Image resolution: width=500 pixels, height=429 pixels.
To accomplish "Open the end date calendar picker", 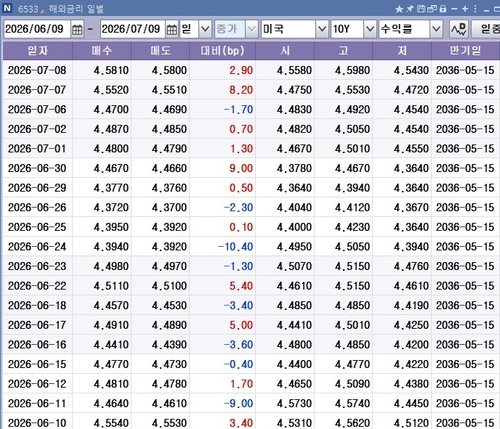I will pyautogui.click(x=172, y=29).
